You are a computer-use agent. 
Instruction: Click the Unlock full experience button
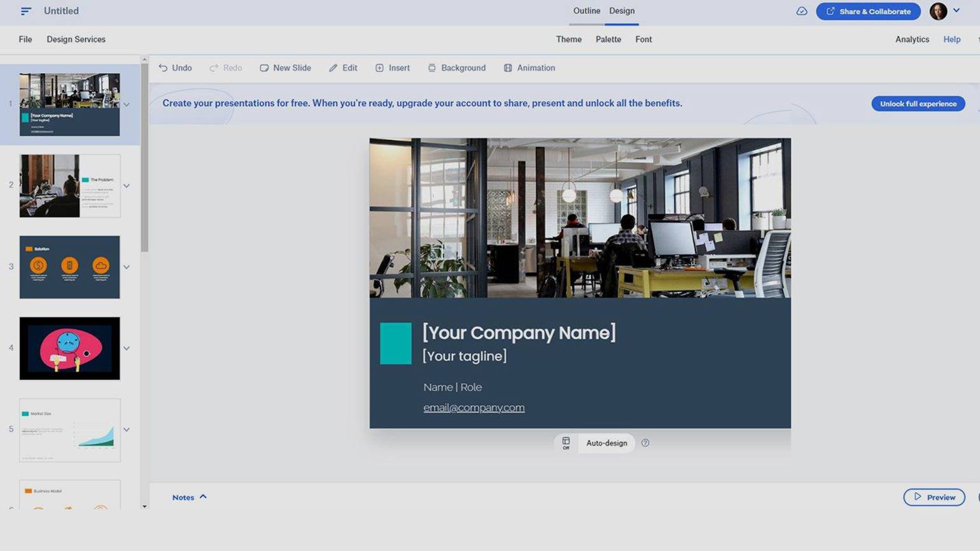click(918, 104)
